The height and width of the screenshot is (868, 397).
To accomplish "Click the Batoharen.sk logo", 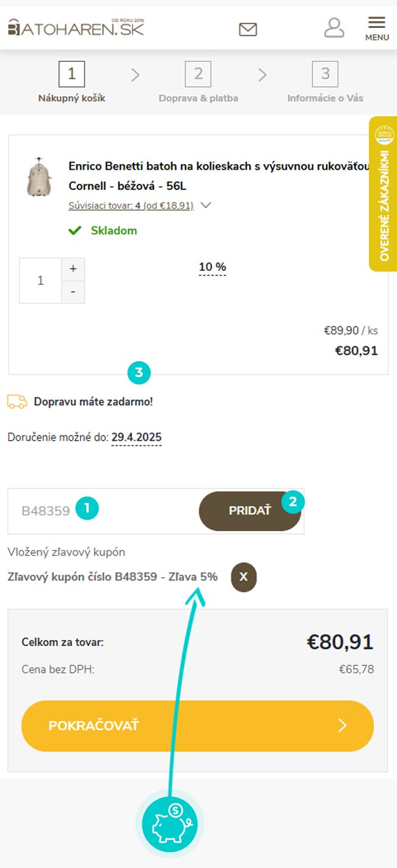I will coord(76,27).
